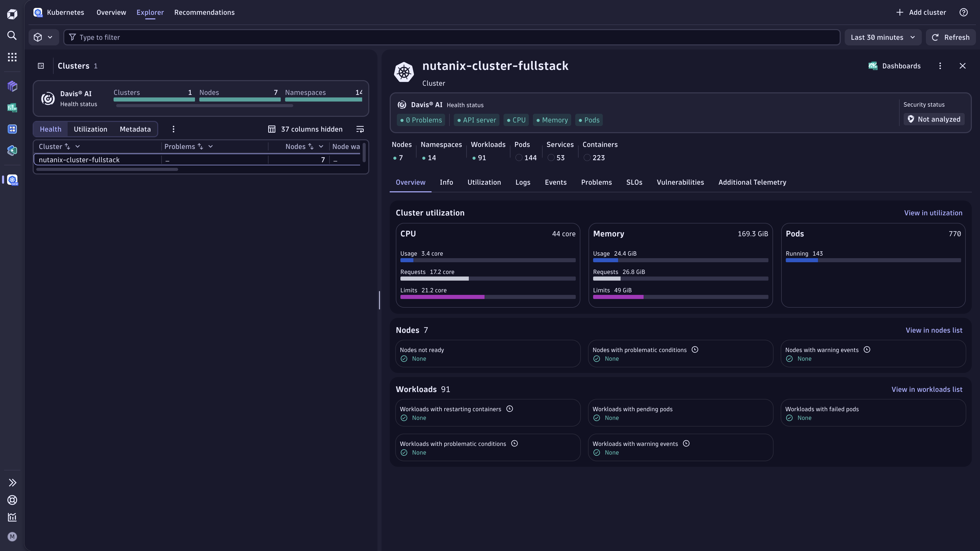Screen dimensions: 980x551
Task: Click the Pods Running 143 bar
Action: point(873,260)
